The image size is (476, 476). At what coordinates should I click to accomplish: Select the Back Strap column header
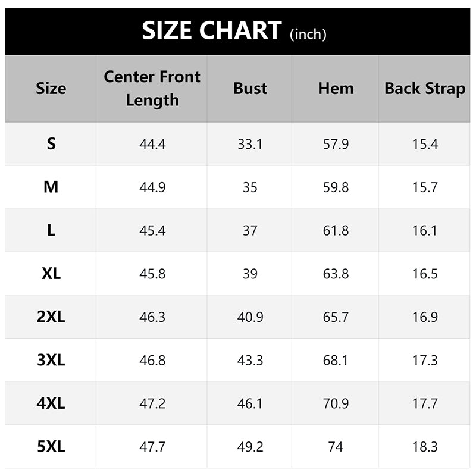tap(425, 88)
